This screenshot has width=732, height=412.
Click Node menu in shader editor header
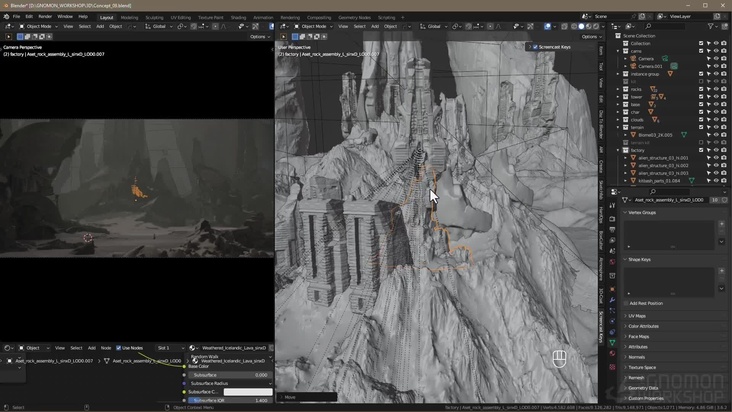pyautogui.click(x=106, y=348)
